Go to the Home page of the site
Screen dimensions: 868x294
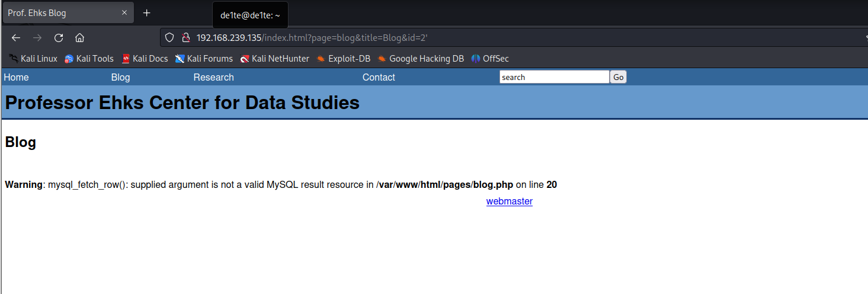pyautogui.click(x=16, y=77)
